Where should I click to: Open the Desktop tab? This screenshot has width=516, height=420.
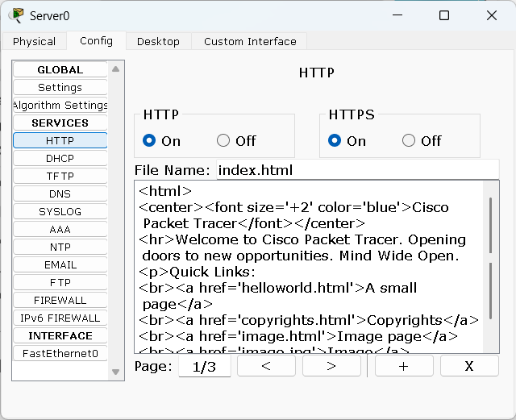[158, 41]
